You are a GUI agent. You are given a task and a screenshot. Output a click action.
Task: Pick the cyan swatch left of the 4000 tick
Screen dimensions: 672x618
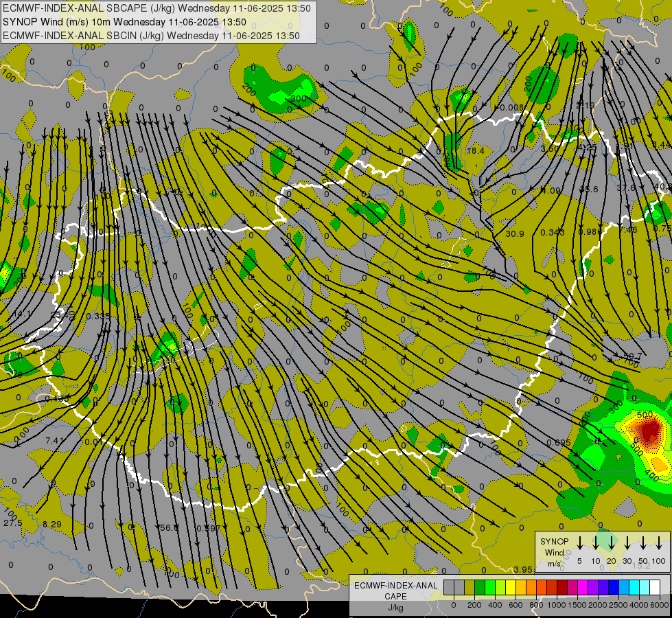click(x=634, y=588)
